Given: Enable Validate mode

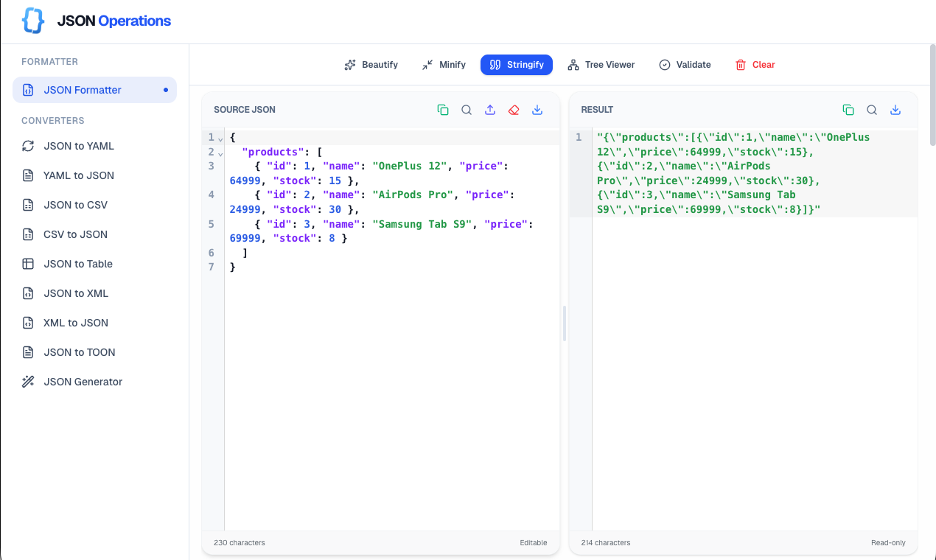Looking at the screenshot, I should click(685, 65).
